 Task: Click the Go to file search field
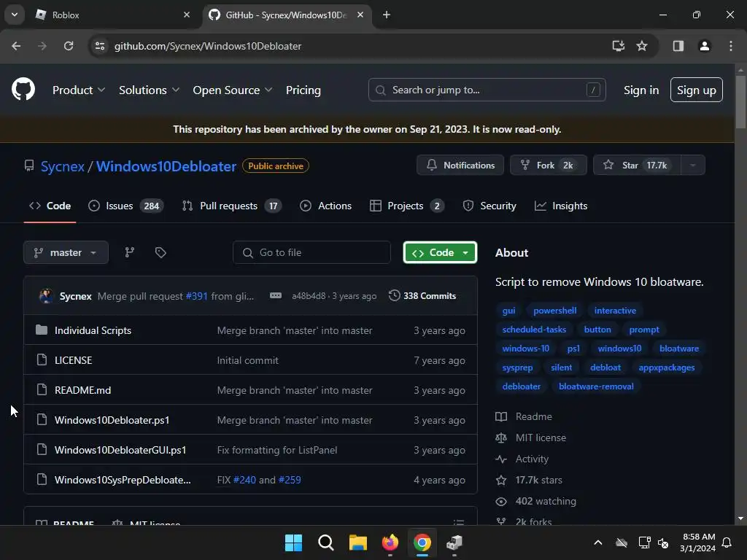[311, 252]
